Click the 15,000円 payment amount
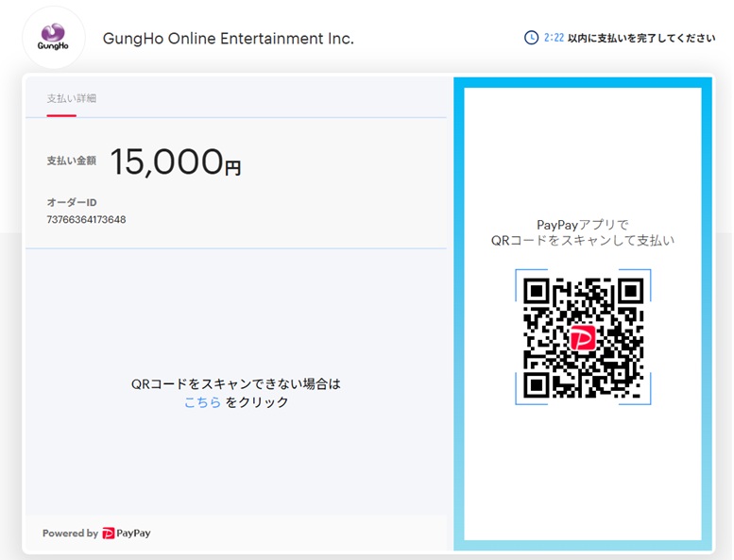 coord(175,162)
